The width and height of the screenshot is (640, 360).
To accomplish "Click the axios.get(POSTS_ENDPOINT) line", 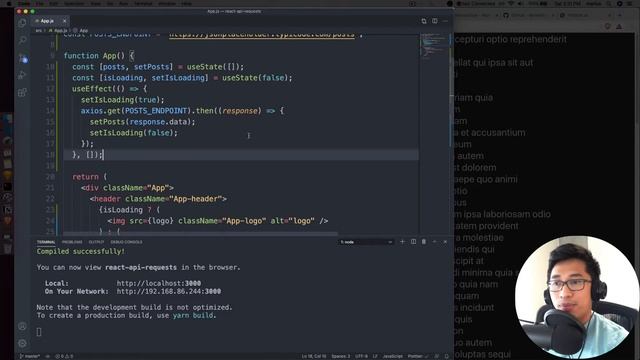I will (182, 111).
